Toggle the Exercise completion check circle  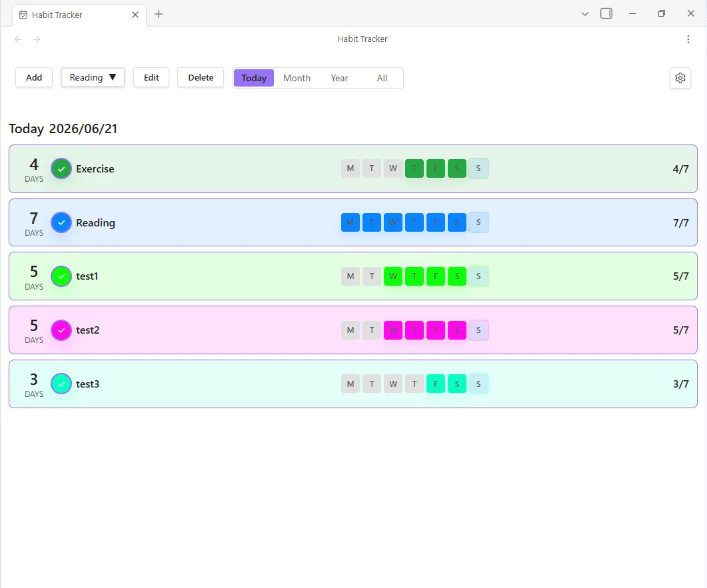[x=61, y=169]
